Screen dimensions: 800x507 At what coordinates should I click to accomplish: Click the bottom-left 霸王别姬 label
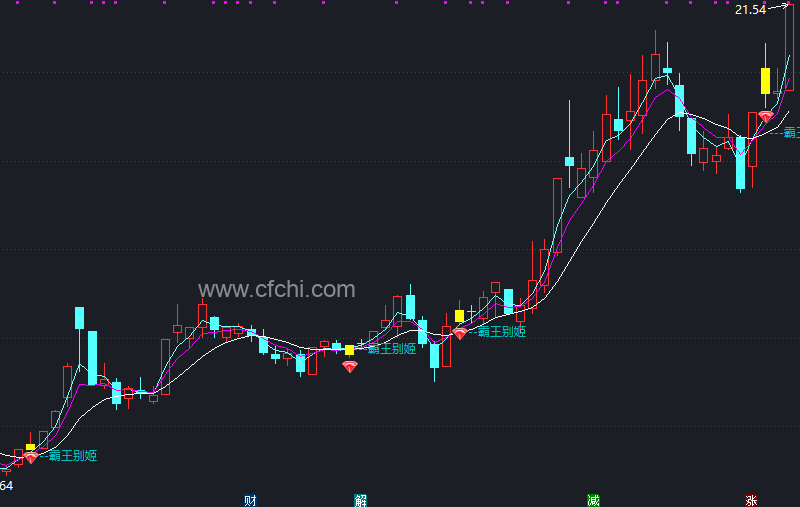(x=72, y=455)
